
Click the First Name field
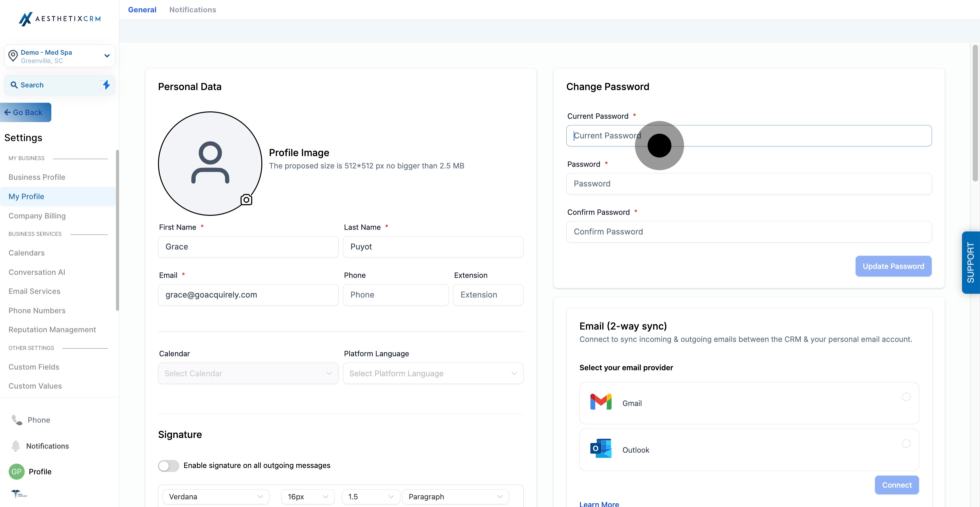click(248, 246)
